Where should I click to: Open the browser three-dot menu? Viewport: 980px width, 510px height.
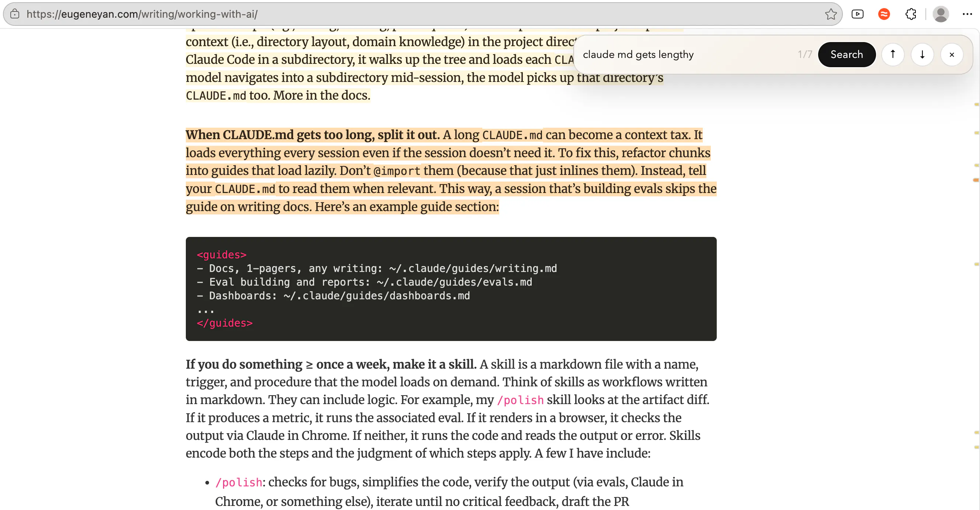(x=967, y=14)
